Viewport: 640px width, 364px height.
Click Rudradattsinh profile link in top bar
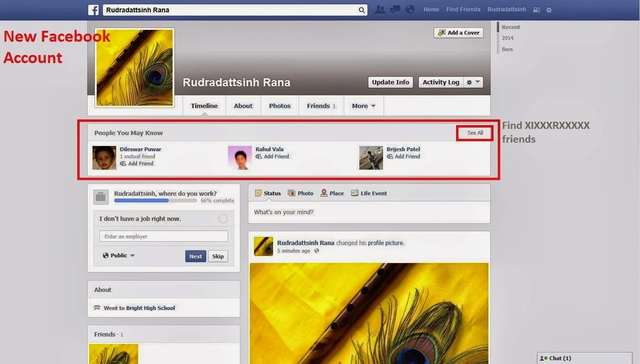tap(507, 9)
